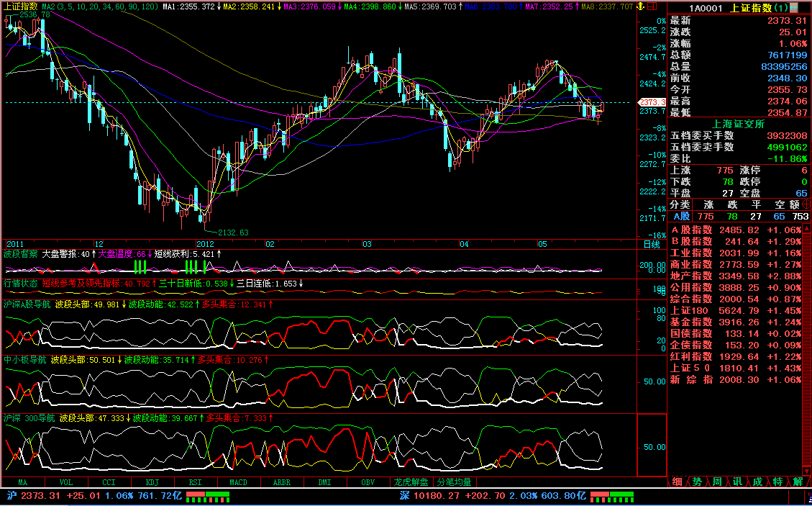Viewport: 812px width, 506px height.
Task: Select the 成 tab in the quote panel
Action: [757, 482]
